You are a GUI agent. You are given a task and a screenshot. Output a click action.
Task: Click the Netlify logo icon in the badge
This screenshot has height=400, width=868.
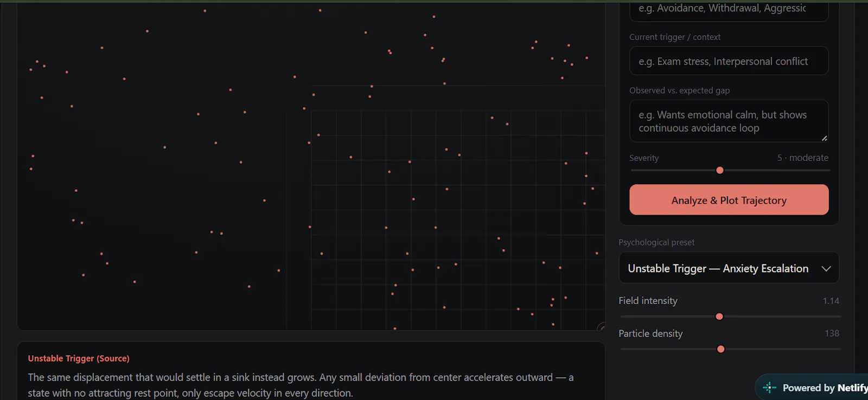[769, 388]
